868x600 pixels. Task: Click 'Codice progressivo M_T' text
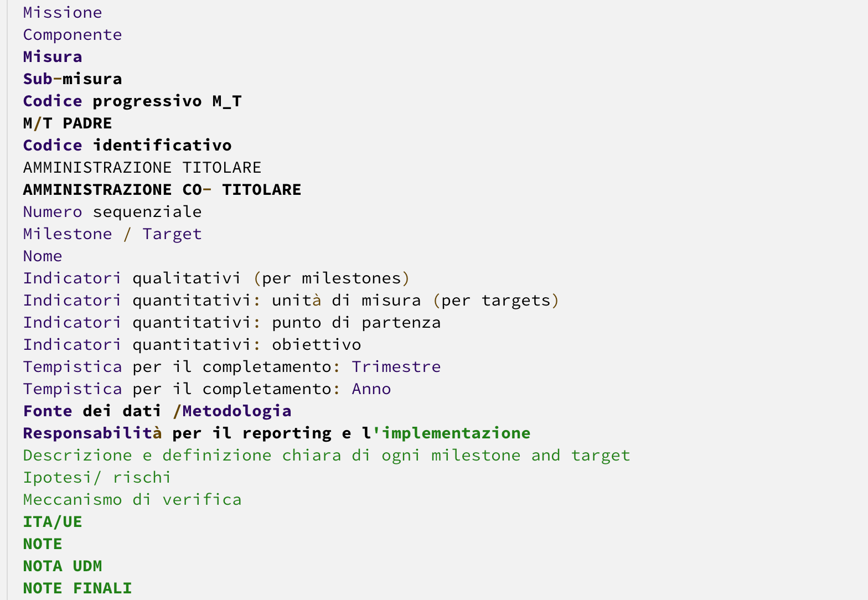pyautogui.click(x=132, y=101)
